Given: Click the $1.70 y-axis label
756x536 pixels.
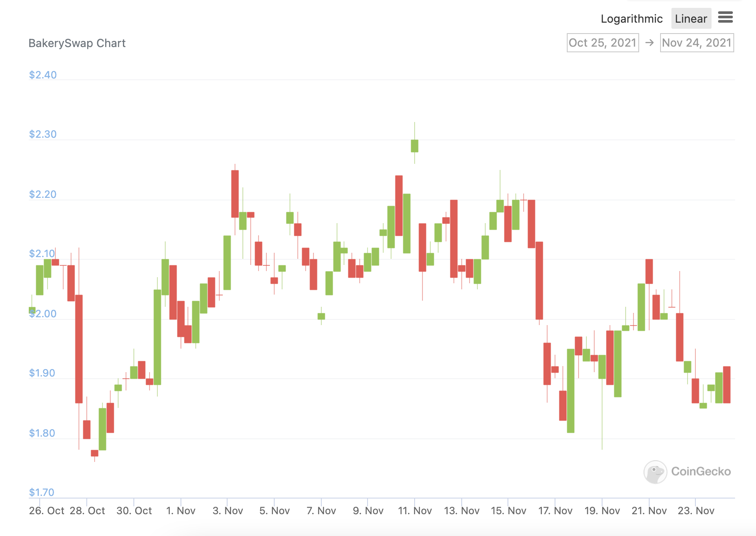Looking at the screenshot, I should coord(42,492).
